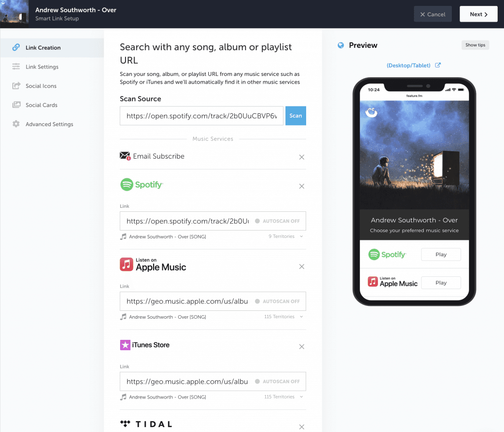Click the Apple Music logo in services list
This screenshot has width=504, height=432.
(x=153, y=265)
